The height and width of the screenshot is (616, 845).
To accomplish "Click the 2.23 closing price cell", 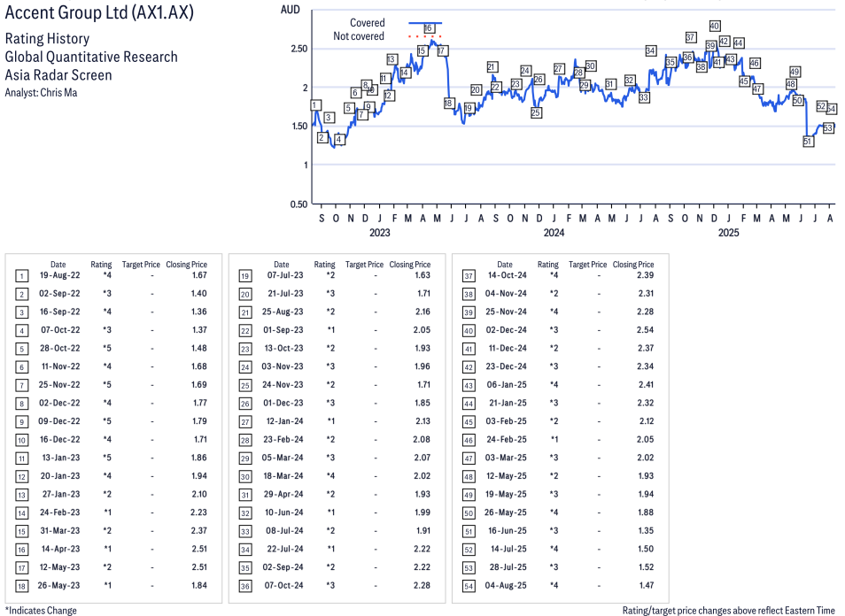I will (199, 512).
